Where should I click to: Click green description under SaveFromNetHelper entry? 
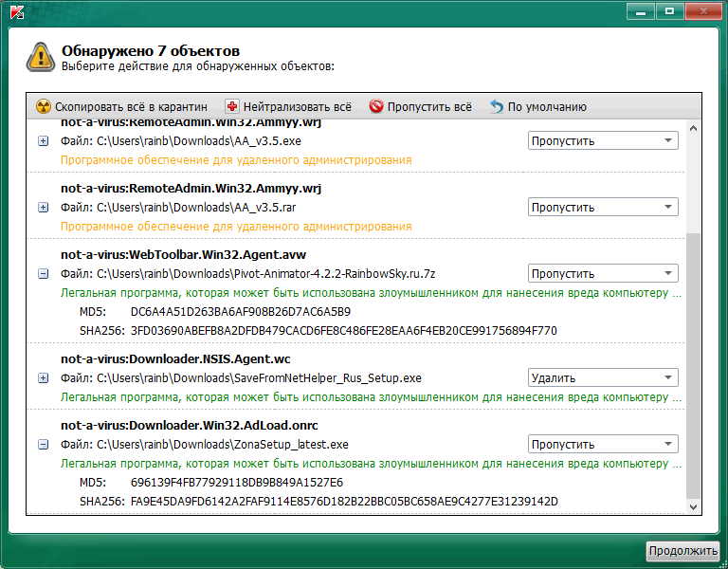click(371, 397)
